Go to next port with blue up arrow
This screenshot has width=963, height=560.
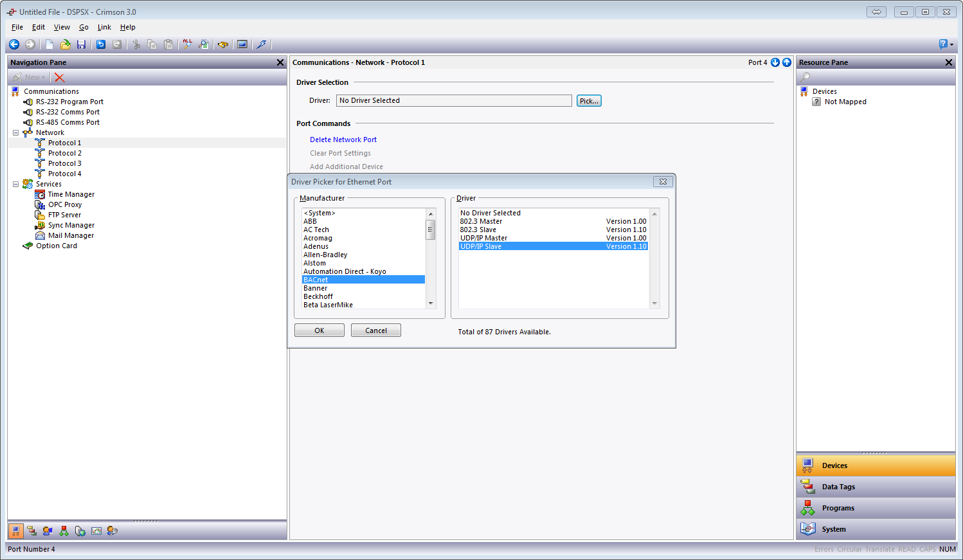click(x=786, y=62)
